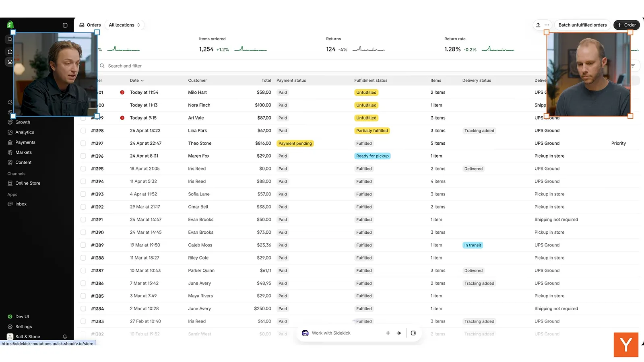Open search from the sidebar magnifier icon
This screenshot has width=644, height=362.
tap(10, 39)
